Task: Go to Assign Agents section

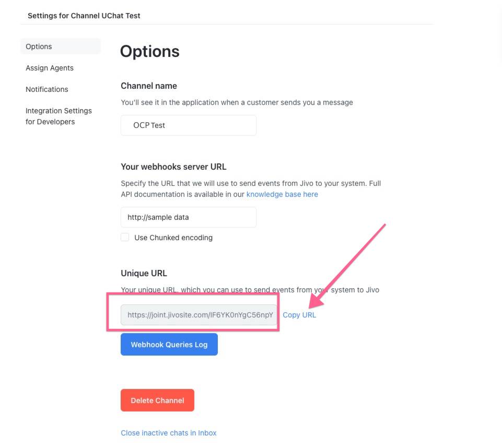Action: pyautogui.click(x=50, y=68)
